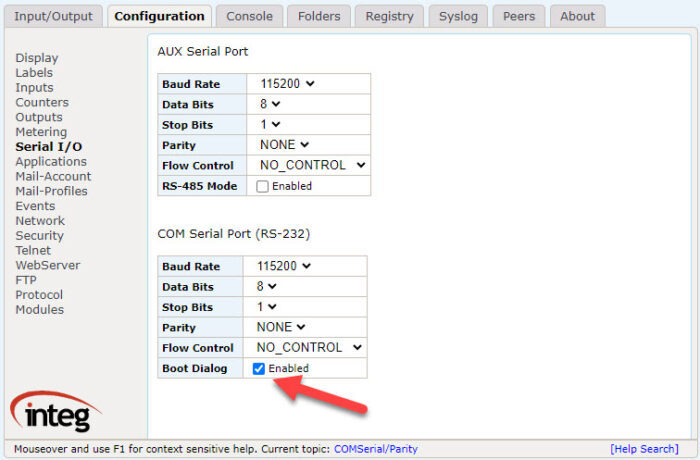The width and height of the screenshot is (700, 460).
Task: Select Serial I/O sidebar entry
Action: 49,146
